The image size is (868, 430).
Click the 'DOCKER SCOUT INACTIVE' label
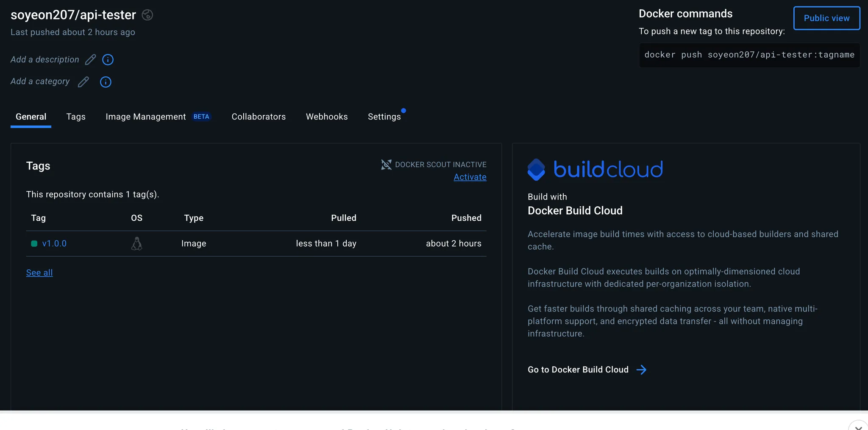(x=441, y=164)
